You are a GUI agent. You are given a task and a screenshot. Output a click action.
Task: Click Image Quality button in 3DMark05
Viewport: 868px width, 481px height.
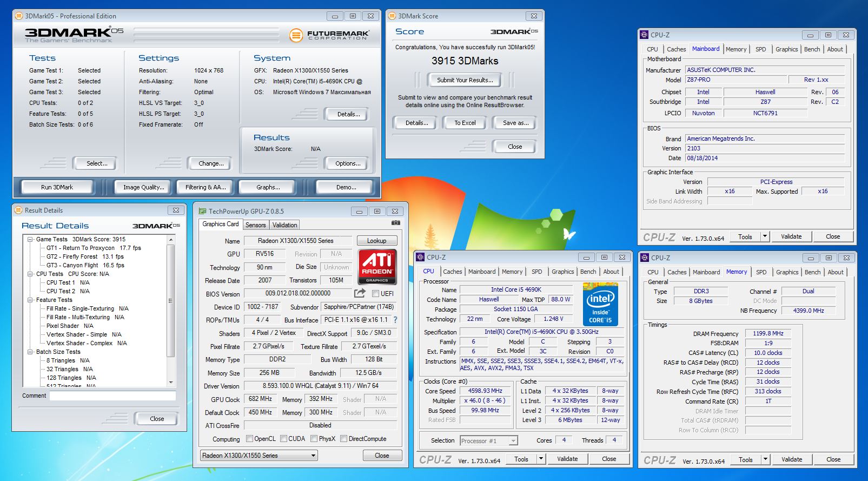click(x=143, y=187)
